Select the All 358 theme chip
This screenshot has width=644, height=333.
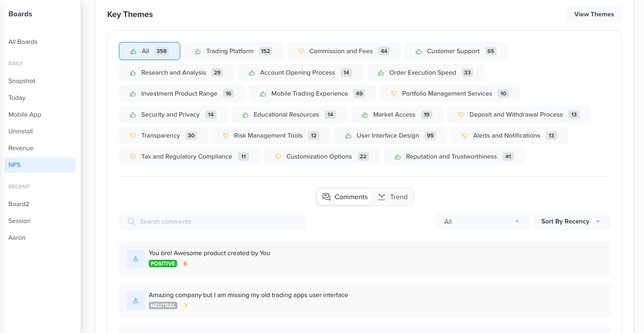pos(149,51)
